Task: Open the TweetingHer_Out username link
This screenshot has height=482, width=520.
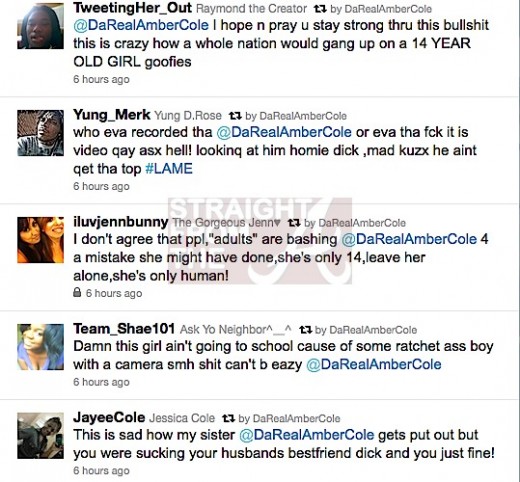Action: pos(133,8)
